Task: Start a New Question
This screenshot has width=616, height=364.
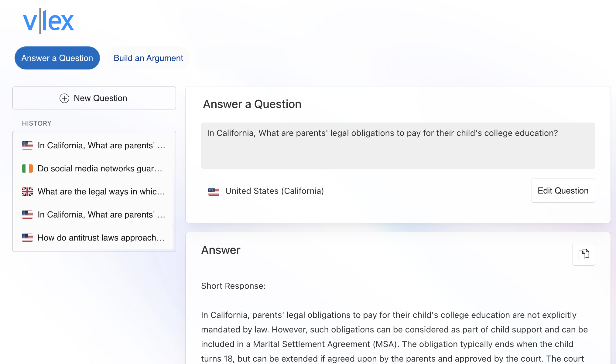Action: [x=94, y=98]
